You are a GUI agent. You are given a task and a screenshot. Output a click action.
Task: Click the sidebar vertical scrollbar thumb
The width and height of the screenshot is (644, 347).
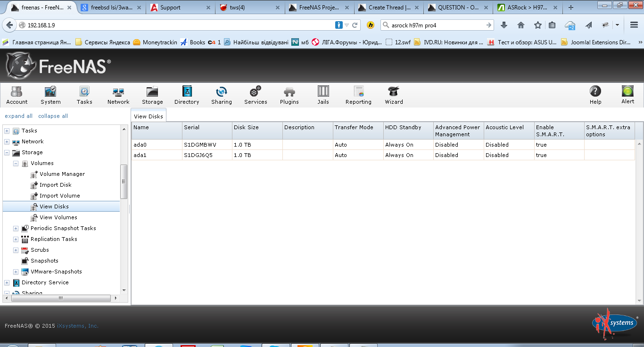[124, 182]
